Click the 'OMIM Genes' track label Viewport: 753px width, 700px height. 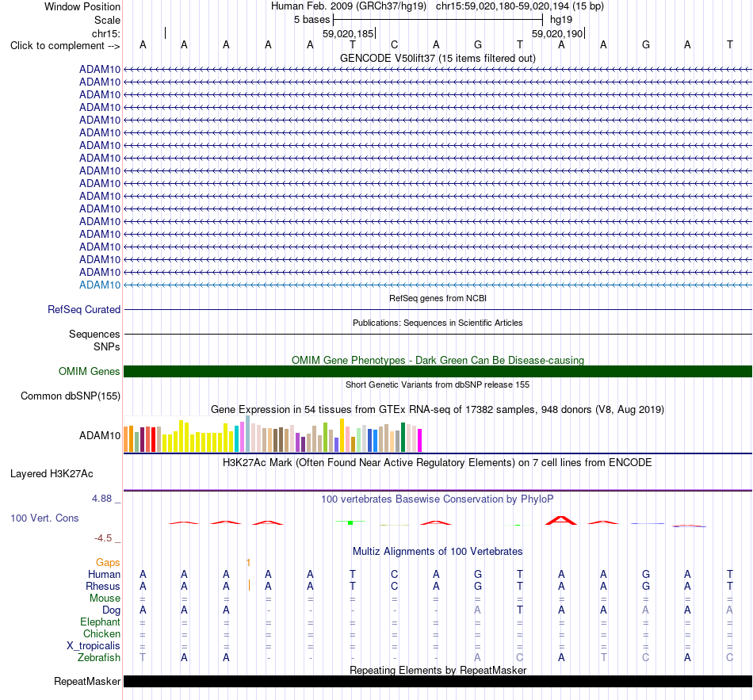89,371
